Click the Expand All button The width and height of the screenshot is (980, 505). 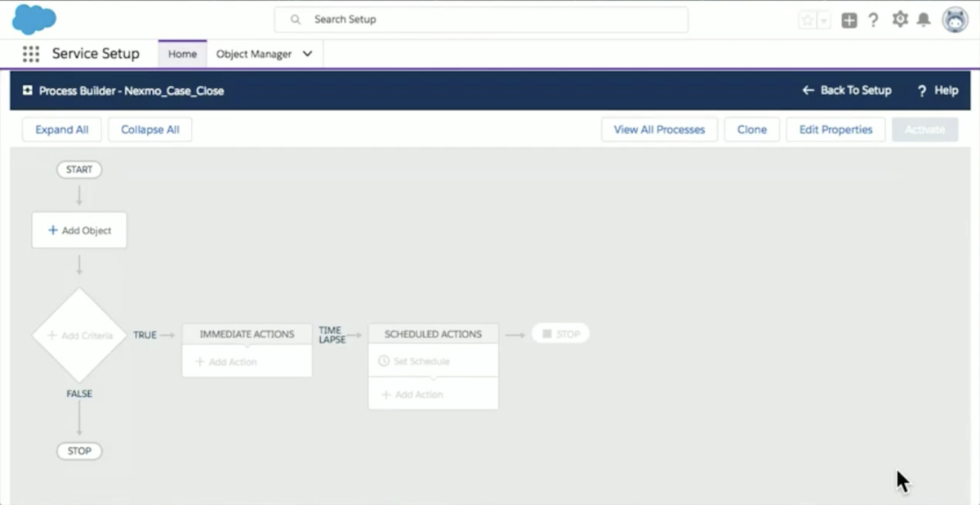(x=62, y=130)
